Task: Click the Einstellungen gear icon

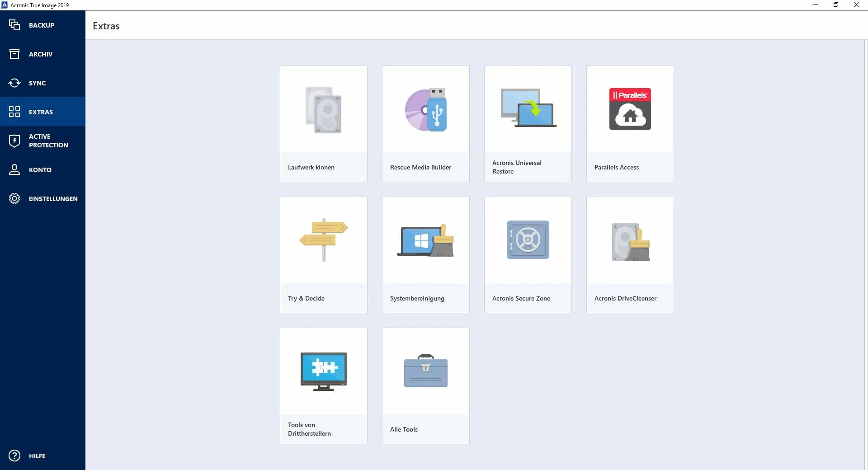Action: [x=14, y=198]
